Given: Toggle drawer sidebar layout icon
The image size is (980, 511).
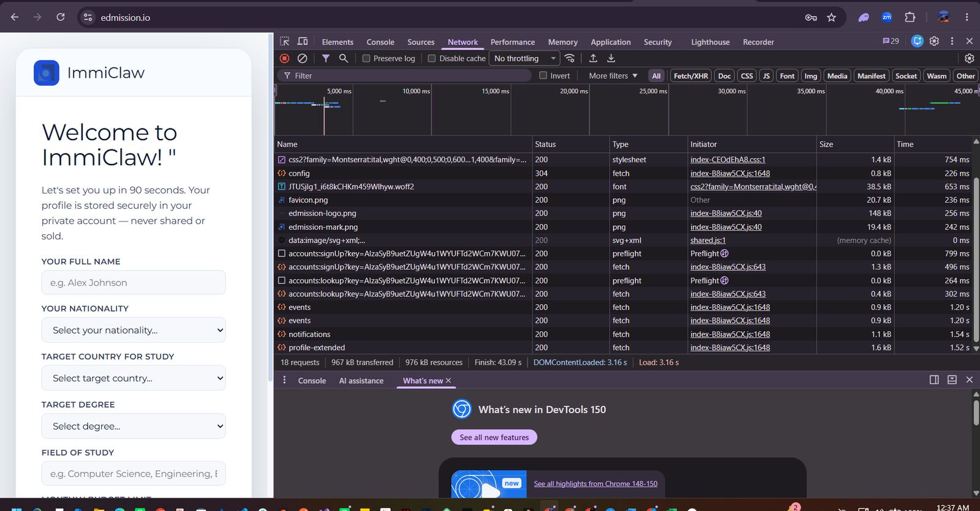Looking at the screenshot, I should (934, 379).
